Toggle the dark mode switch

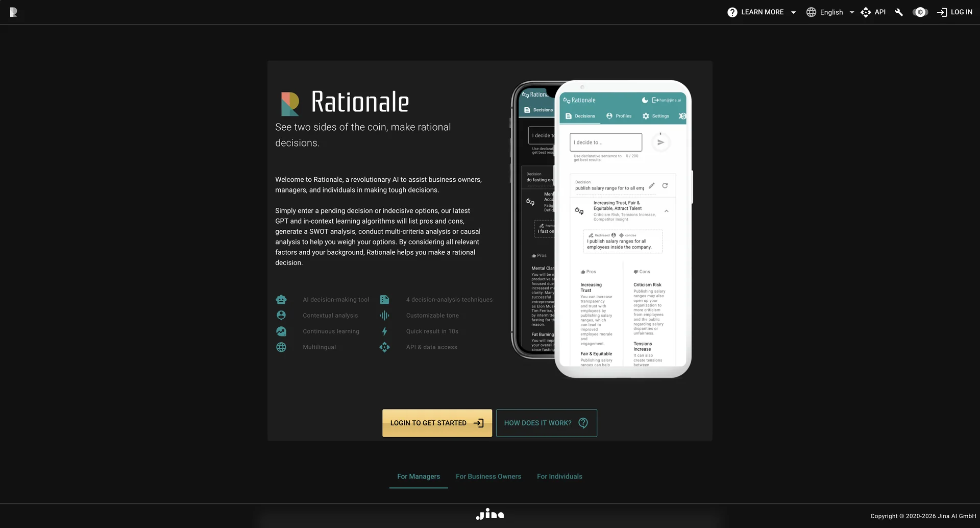[x=920, y=12]
